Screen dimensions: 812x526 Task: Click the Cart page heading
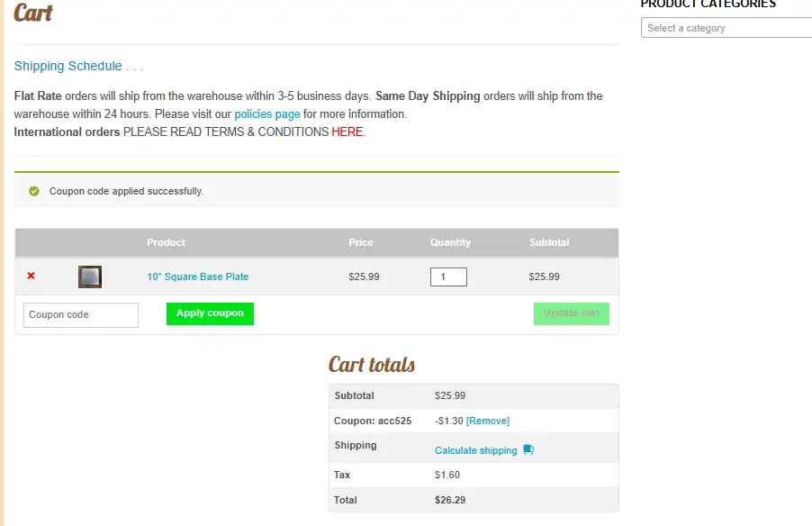click(x=33, y=13)
